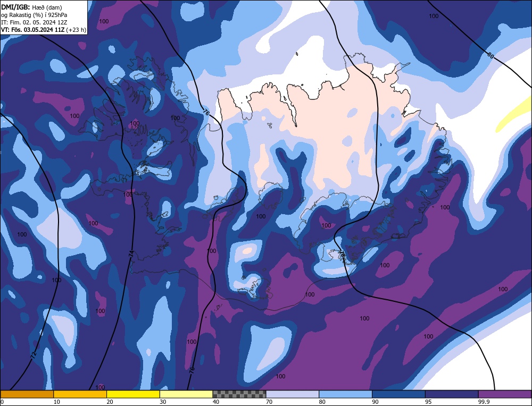Image resolution: width=532 pixels, height=406 pixels.
Task: Click the purple 99.9+ legend swatch
Action: click(x=505, y=394)
